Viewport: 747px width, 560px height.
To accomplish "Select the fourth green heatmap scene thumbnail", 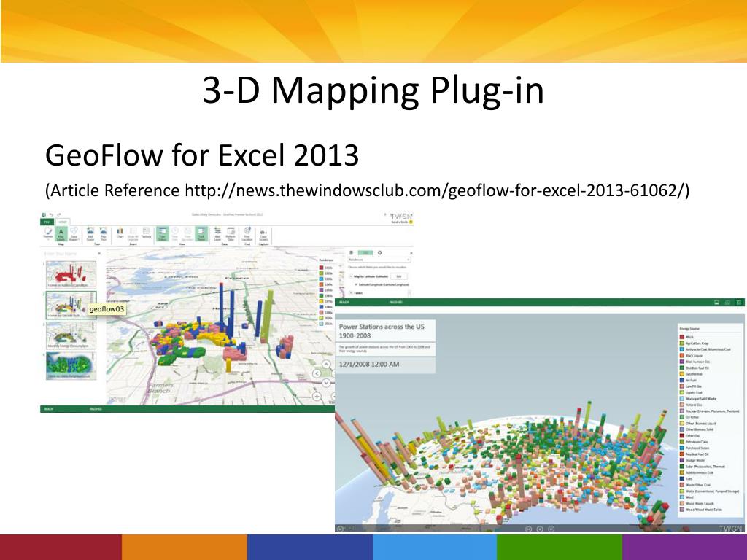I will click(x=71, y=366).
